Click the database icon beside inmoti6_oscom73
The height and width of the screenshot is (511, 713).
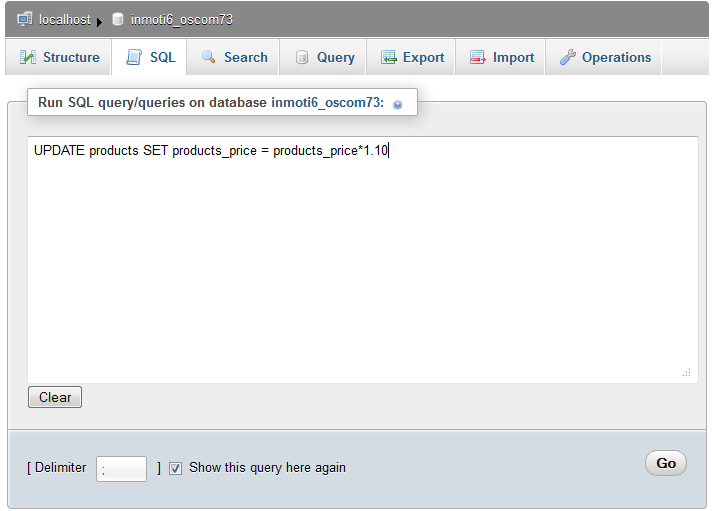tap(118, 19)
